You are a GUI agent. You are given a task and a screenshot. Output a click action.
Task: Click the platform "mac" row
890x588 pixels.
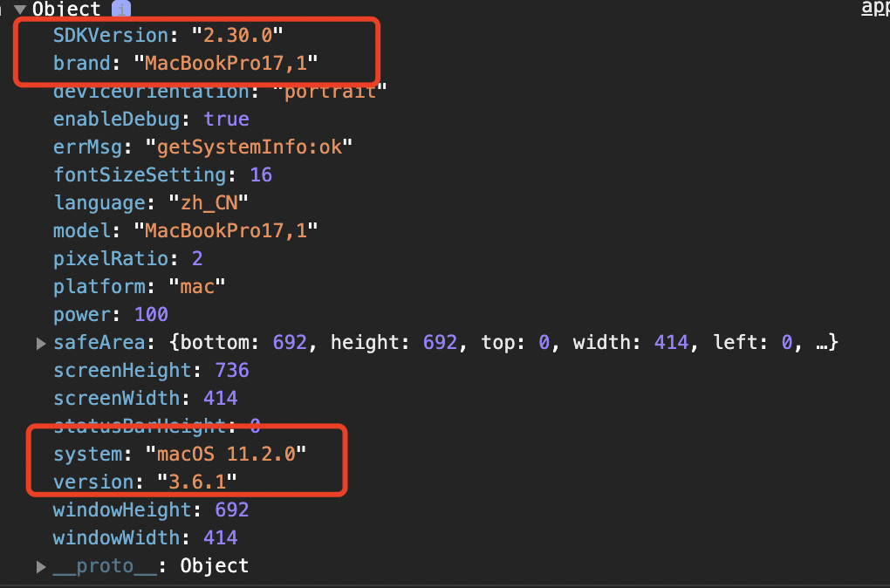(x=139, y=286)
